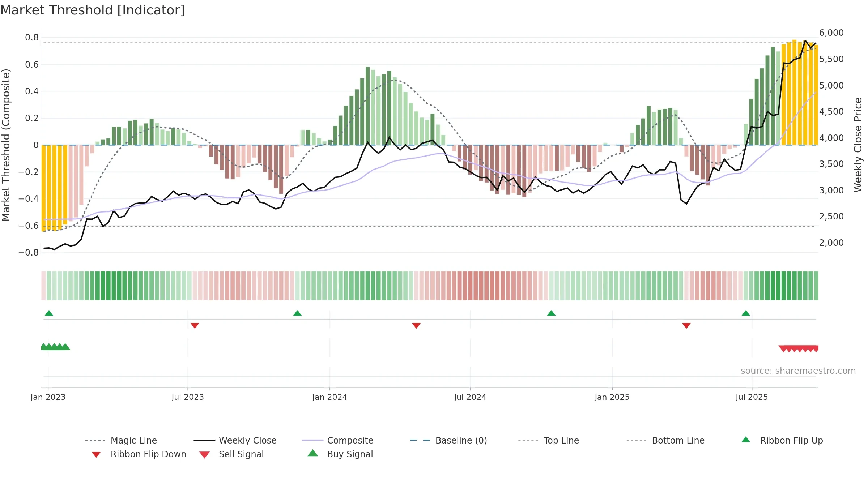Click the ribbon flip up marker at Jan 2023

tap(49, 313)
